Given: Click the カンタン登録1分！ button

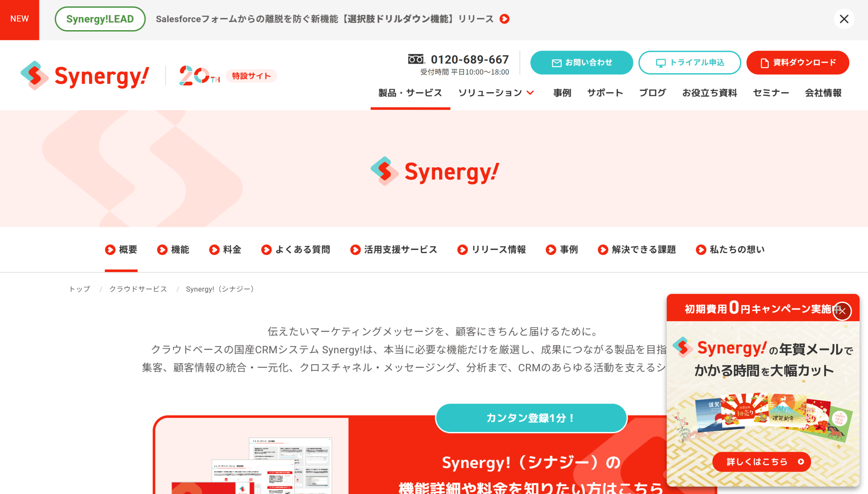Looking at the screenshot, I should click(x=531, y=418).
